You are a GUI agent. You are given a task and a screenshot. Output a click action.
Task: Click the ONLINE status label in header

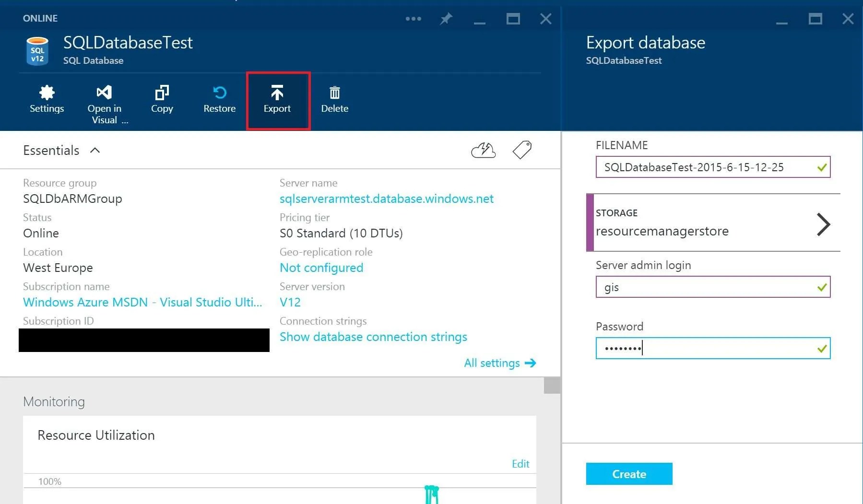click(40, 18)
